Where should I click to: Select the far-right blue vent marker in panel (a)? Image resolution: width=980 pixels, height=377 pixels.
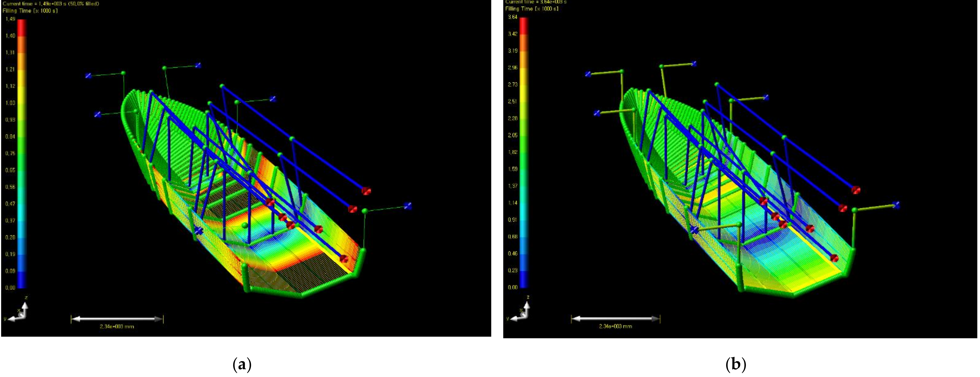[x=408, y=206]
